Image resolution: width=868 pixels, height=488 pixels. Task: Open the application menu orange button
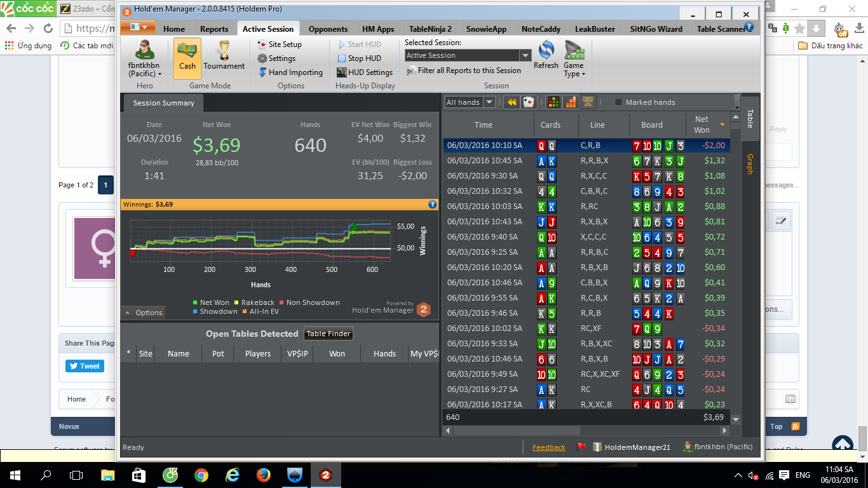tap(138, 27)
